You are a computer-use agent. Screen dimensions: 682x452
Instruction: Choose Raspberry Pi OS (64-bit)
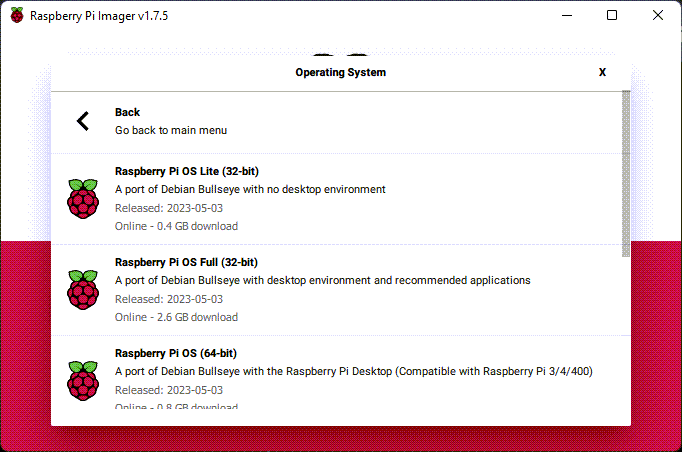pos(176,353)
